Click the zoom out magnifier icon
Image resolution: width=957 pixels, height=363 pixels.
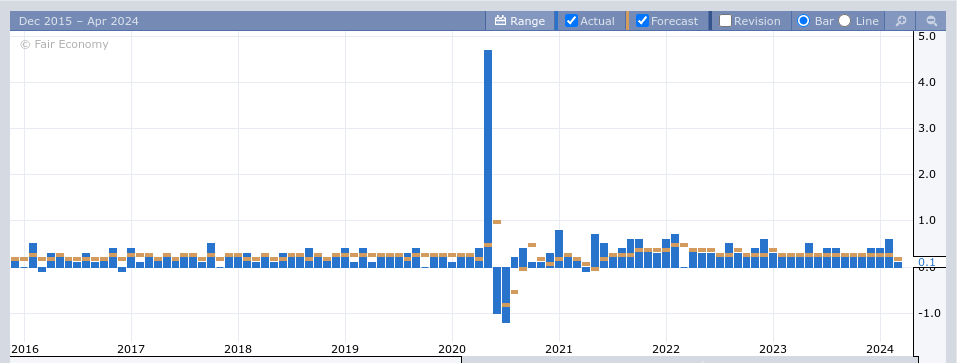[x=931, y=21]
